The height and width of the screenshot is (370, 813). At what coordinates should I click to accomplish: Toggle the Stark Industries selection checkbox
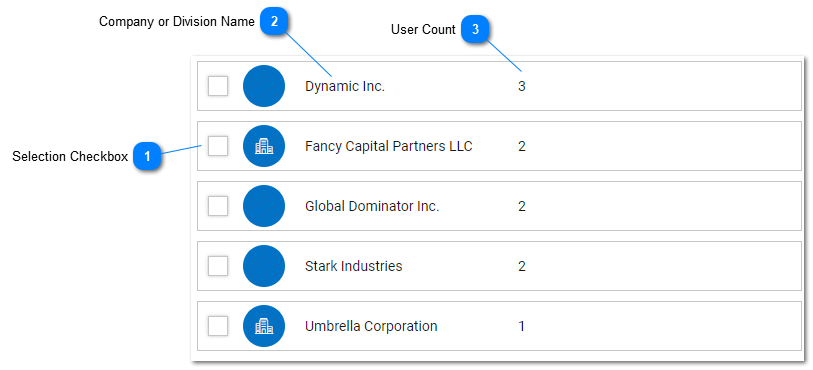coord(218,266)
